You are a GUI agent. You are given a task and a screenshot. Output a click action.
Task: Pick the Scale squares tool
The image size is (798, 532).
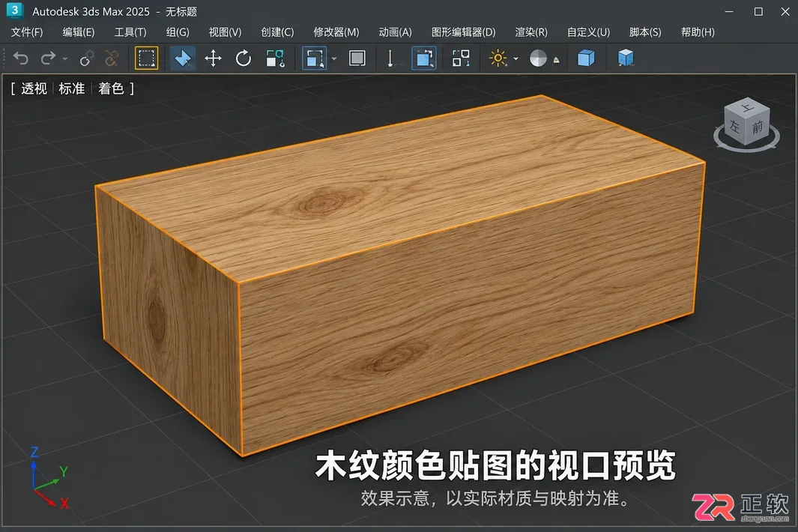[x=275, y=58]
